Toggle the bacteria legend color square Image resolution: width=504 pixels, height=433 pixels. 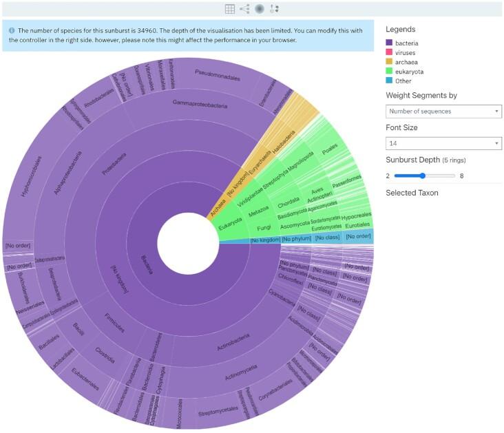point(389,43)
